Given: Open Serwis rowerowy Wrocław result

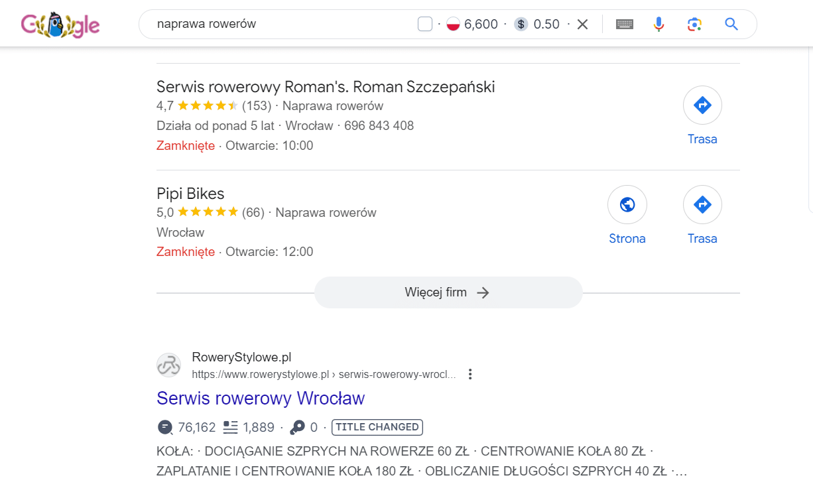Looking at the screenshot, I should point(261,399).
